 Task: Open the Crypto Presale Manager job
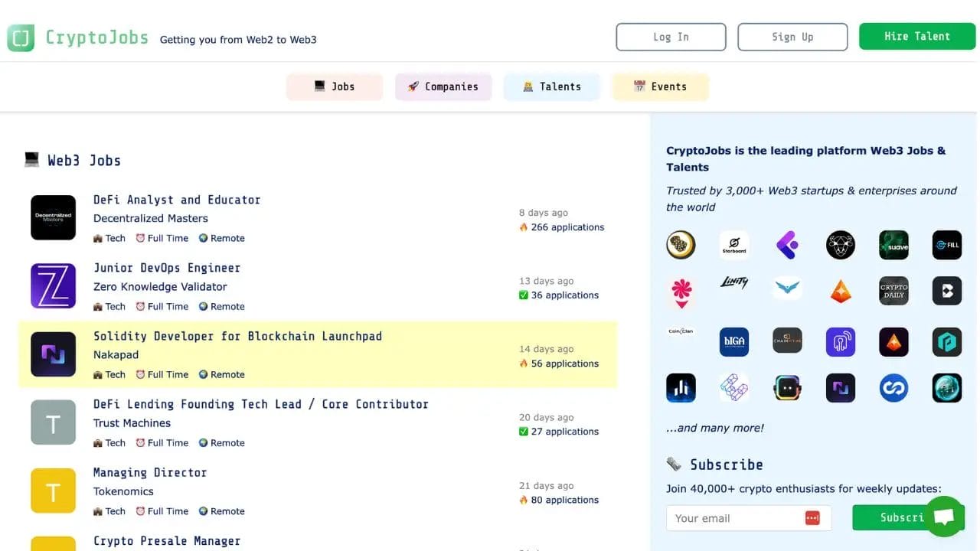[x=167, y=540]
